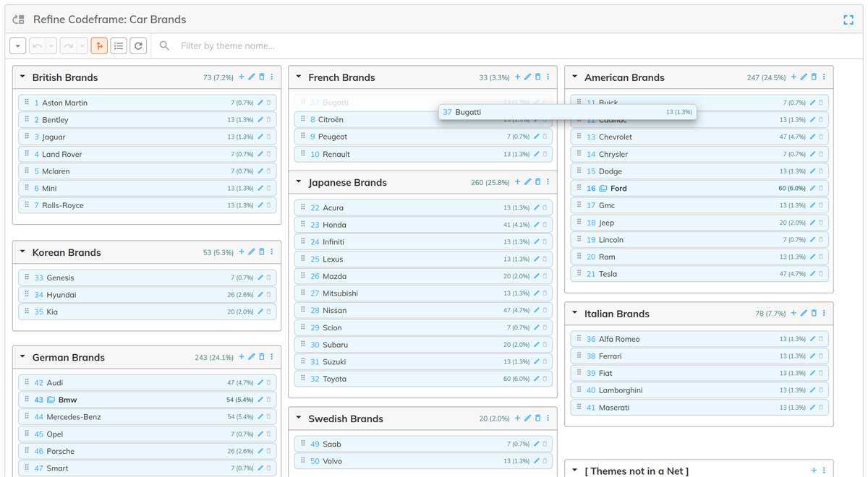Open Italian Brands more options menu
The width and height of the screenshot is (868, 477).
coord(824,314)
